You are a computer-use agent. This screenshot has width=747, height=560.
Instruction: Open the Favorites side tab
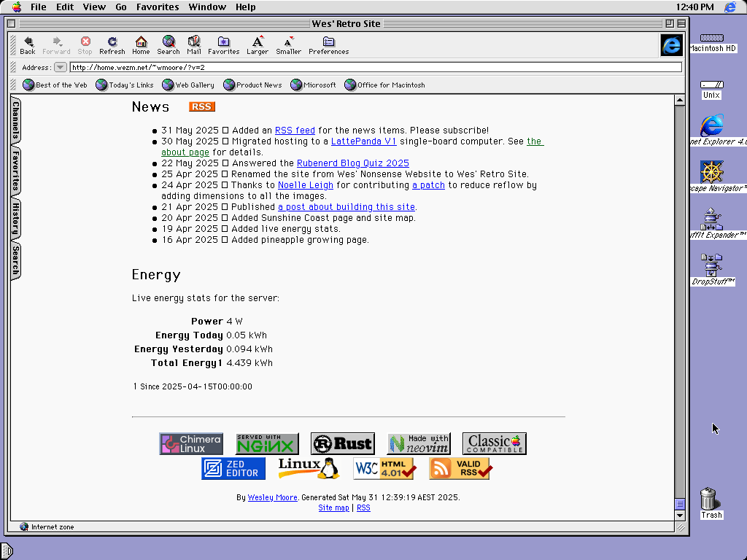[16, 171]
